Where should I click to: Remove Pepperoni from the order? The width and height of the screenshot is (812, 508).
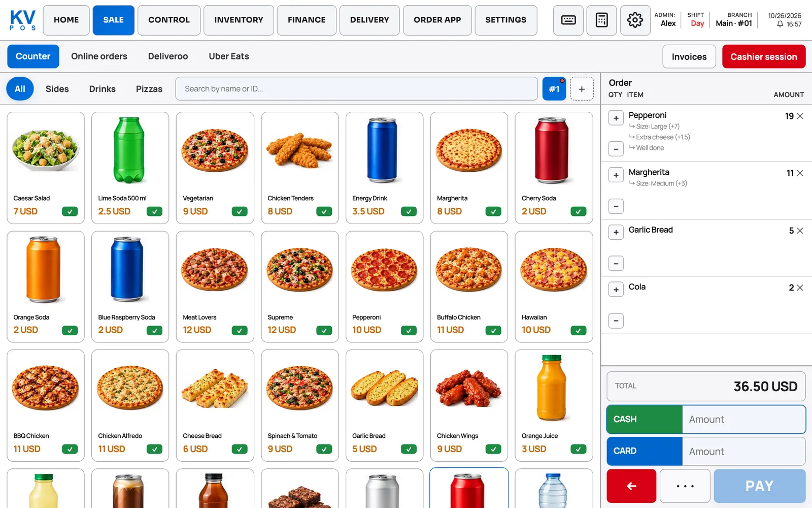[x=800, y=116]
